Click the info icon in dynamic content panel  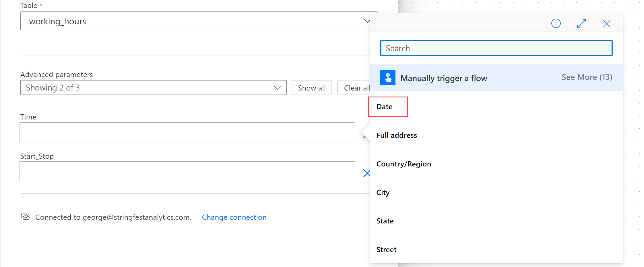click(x=556, y=23)
